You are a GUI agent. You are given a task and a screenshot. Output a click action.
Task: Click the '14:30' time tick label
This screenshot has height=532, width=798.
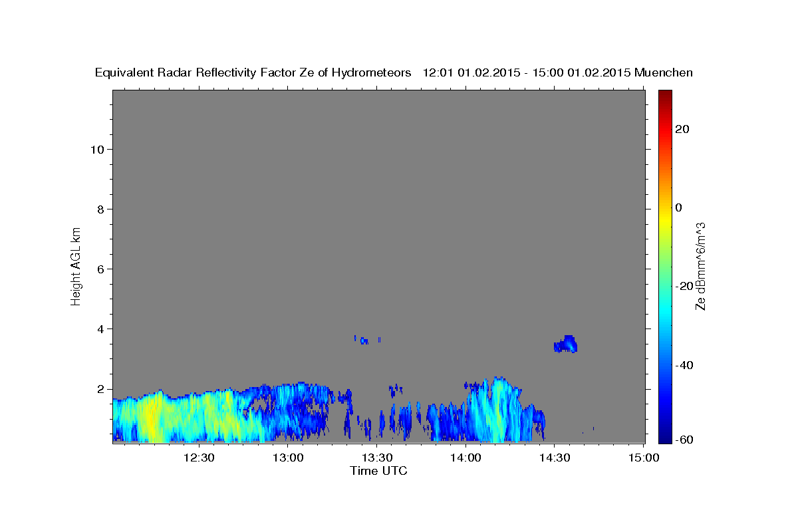(554, 458)
